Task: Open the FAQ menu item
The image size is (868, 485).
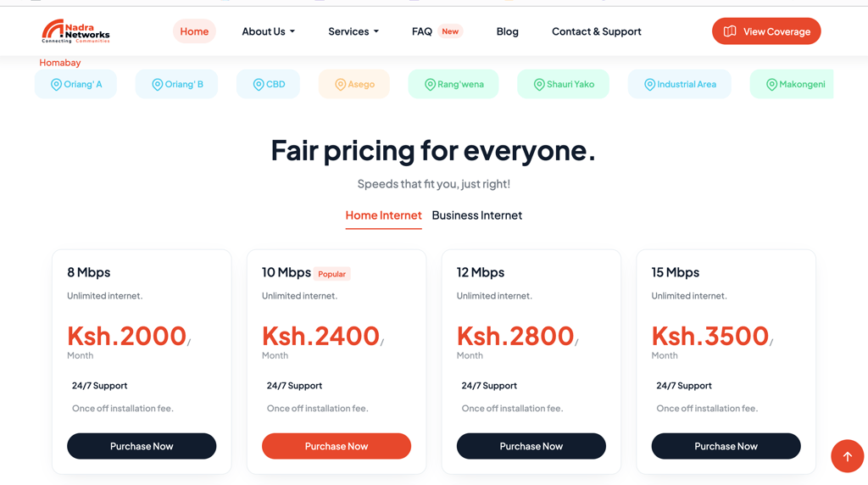Action: 422,31
